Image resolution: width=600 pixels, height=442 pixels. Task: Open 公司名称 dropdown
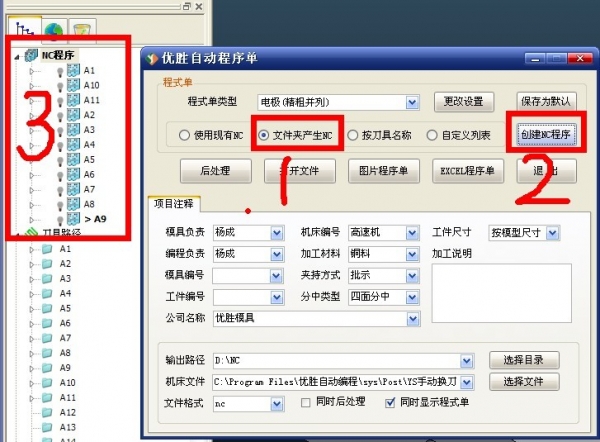pos(412,319)
